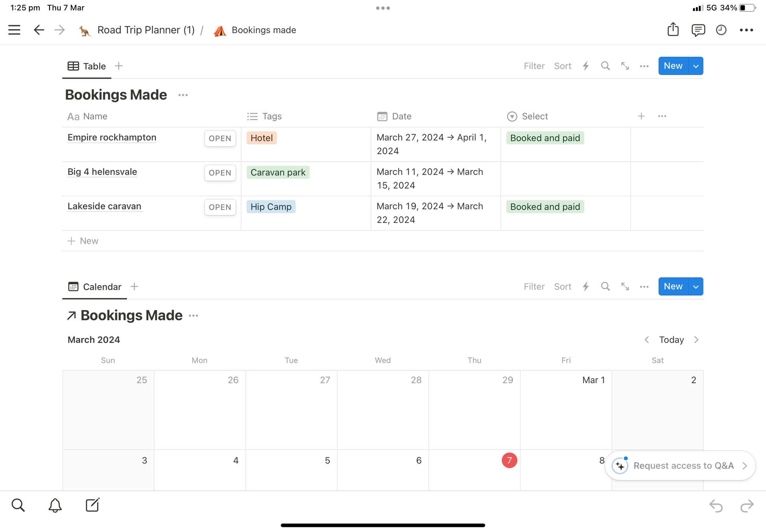Open dropdown arrow beside table New button
The height and width of the screenshot is (532, 766).
(x=696, y=66)
